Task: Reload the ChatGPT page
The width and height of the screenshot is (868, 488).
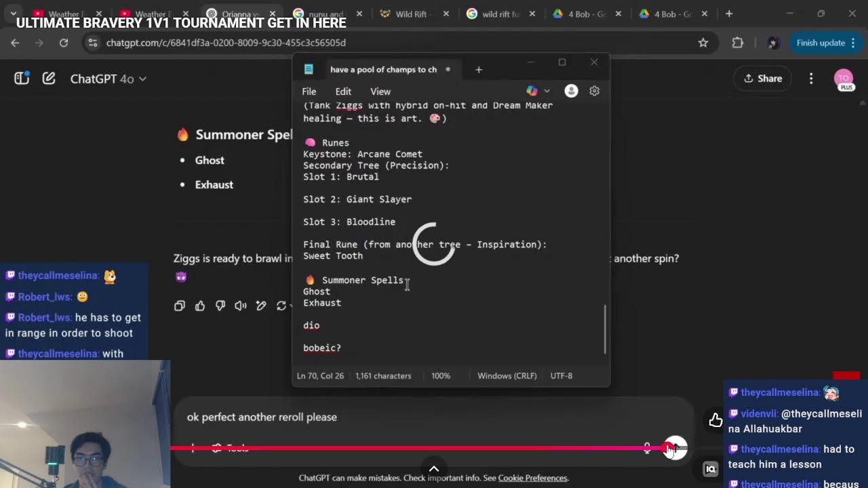Action: [64, 43]
